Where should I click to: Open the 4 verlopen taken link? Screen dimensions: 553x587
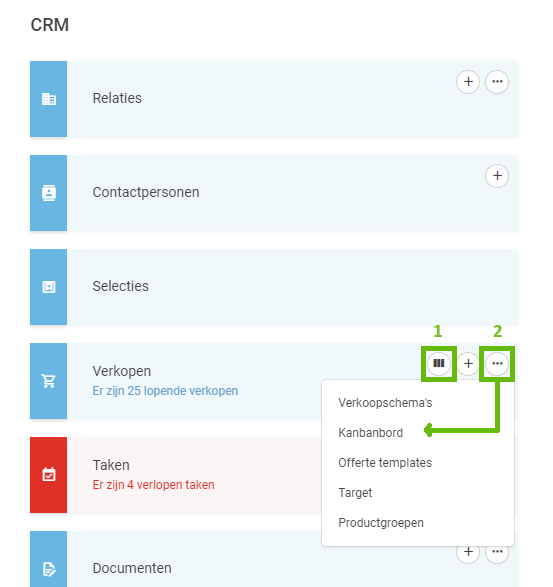pos(154,485)
